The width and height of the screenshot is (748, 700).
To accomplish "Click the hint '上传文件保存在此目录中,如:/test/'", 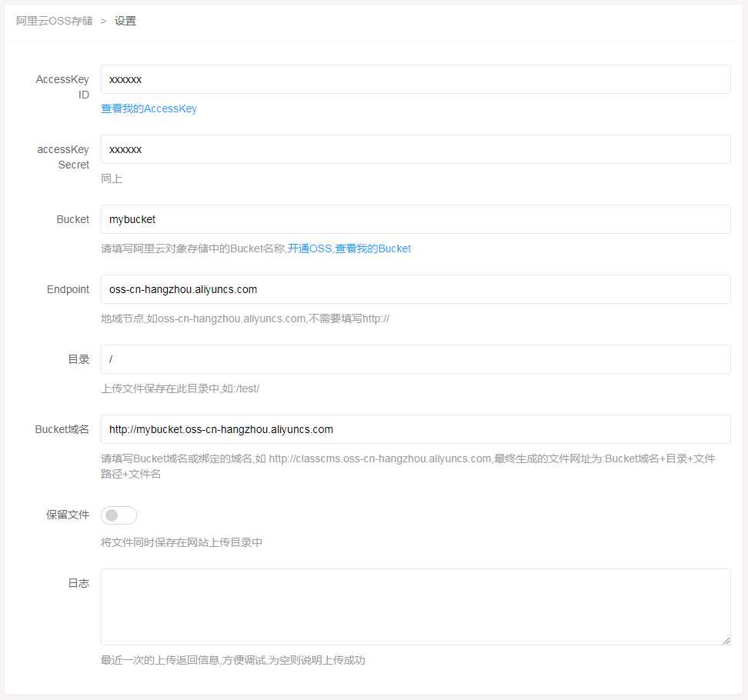I will pyautogui.click(x=180, y=388).
